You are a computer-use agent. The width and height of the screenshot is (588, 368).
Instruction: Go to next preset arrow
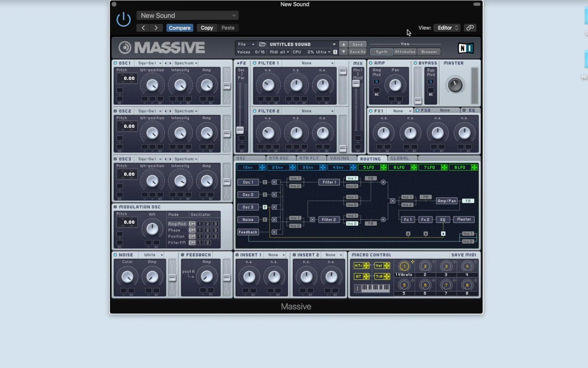point(156,28)
